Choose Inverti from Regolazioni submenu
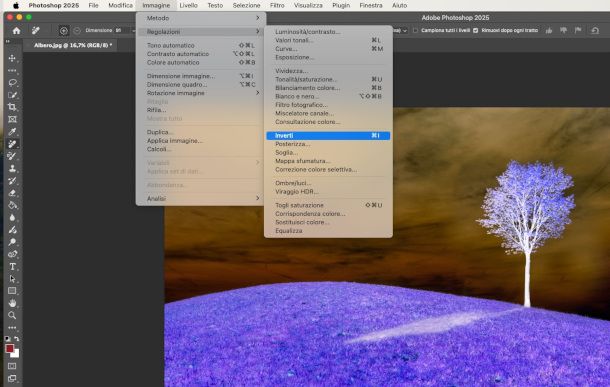 [328, 136]
